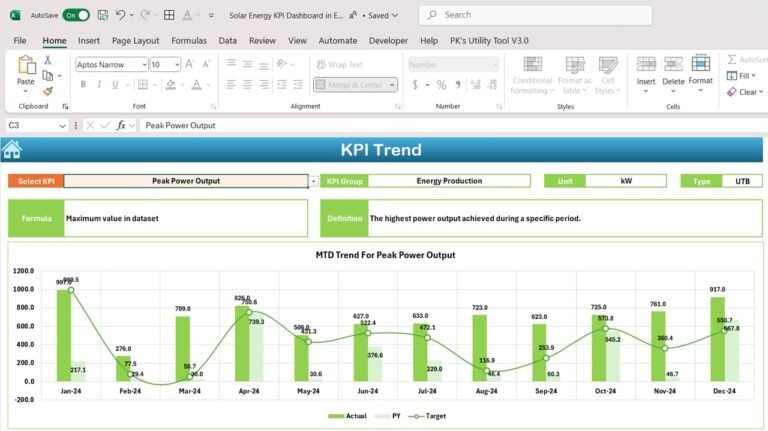Click the Select KPI cell Peak Power Output
The image size is (768, 431).
tap(186, 181)
